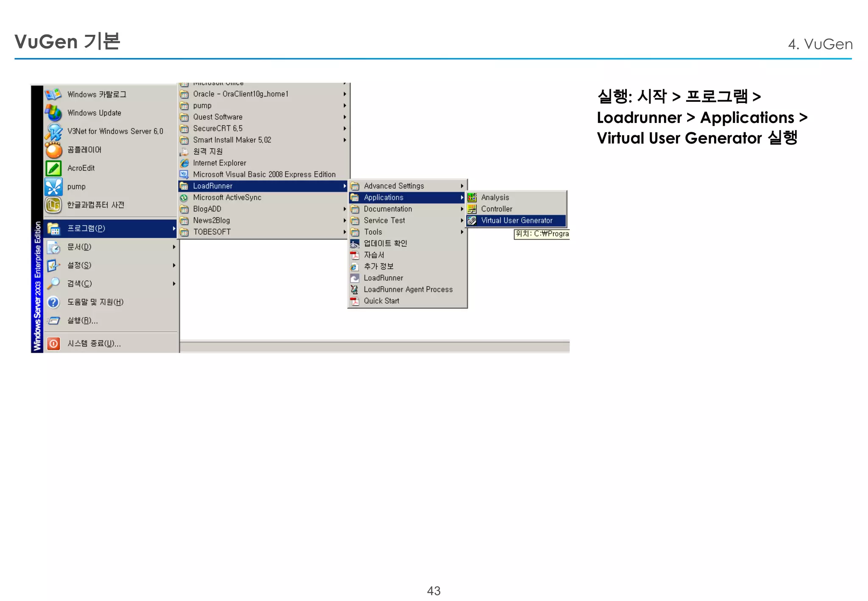Click the AcroEdit pencil icon
Viewport: 868px width, 601px height.
click(53, 168)
